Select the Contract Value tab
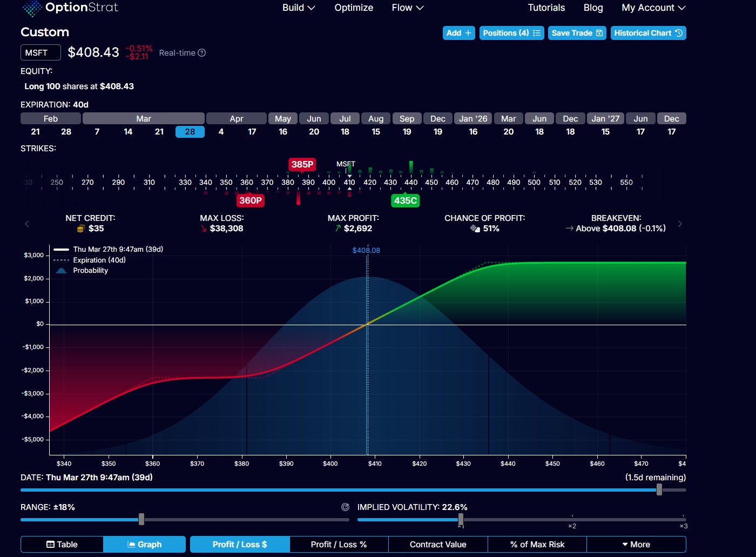This screenshot has height=557, width=756. (438, 545)
